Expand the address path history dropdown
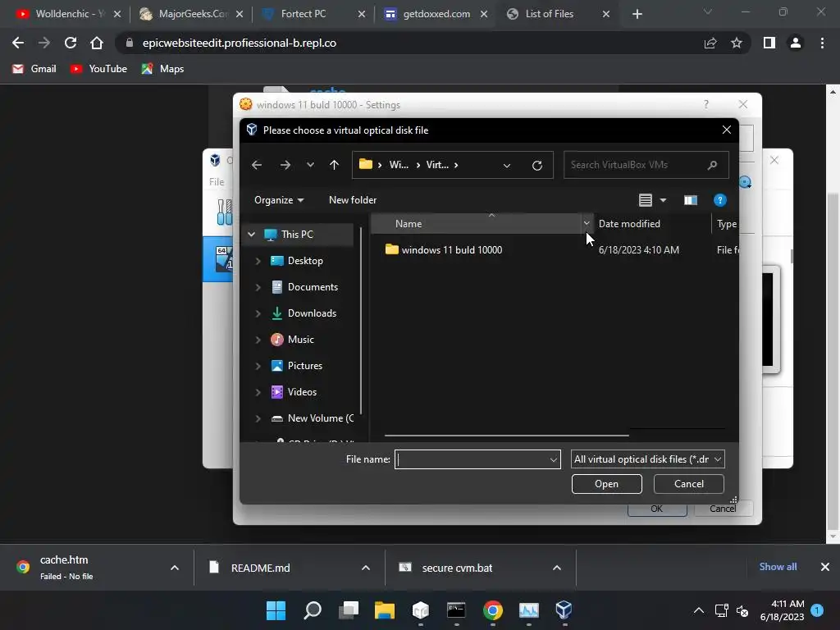 click(x=507, y=165)
